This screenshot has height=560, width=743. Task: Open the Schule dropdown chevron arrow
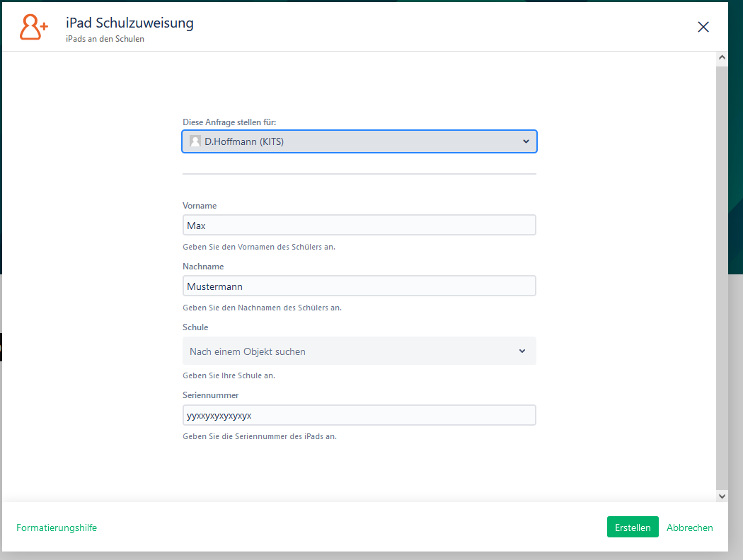[x=522, y=351]
